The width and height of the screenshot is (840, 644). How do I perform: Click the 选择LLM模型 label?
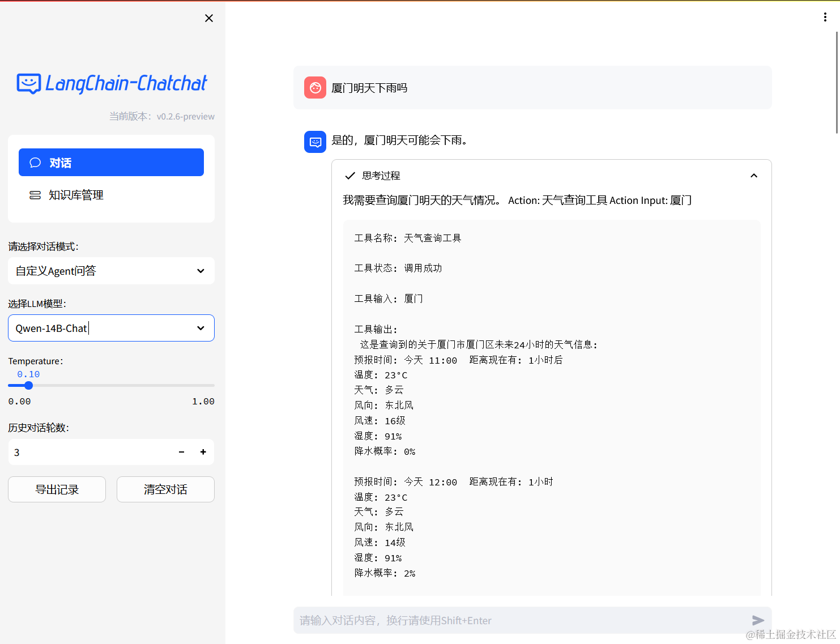click(37, 304)
